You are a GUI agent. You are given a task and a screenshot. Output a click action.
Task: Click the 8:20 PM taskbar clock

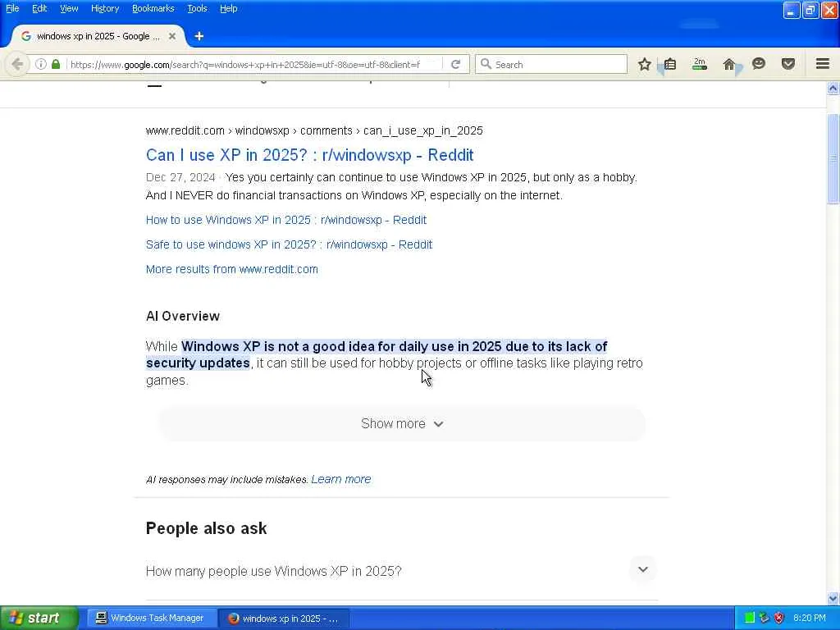click(x=809, y=618)
